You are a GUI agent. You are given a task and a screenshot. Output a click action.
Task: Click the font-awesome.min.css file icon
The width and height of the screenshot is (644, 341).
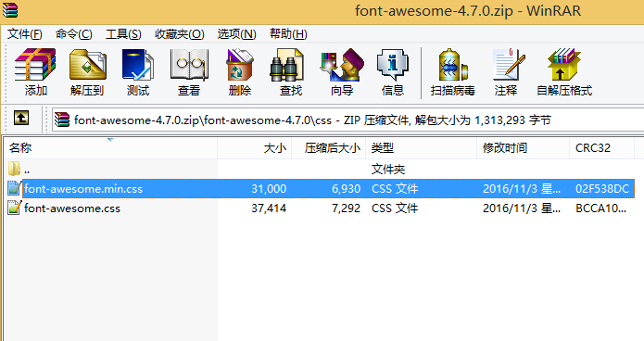pos(15,188)
